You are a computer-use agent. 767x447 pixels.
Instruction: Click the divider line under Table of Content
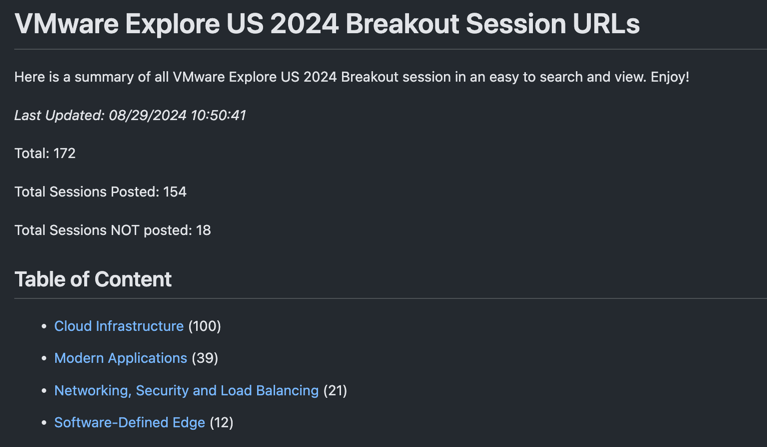pyautogui.click(x=390, y=298)
